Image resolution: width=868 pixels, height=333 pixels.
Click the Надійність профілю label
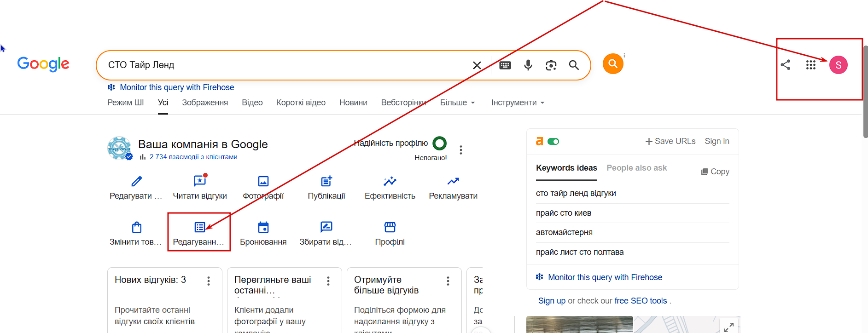pyautogui.click(x=391, y=143)
